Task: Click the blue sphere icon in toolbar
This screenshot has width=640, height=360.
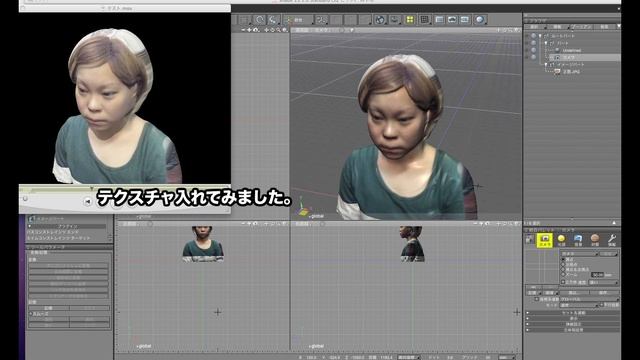Action: pyautogui.click(x=480, y=20)
